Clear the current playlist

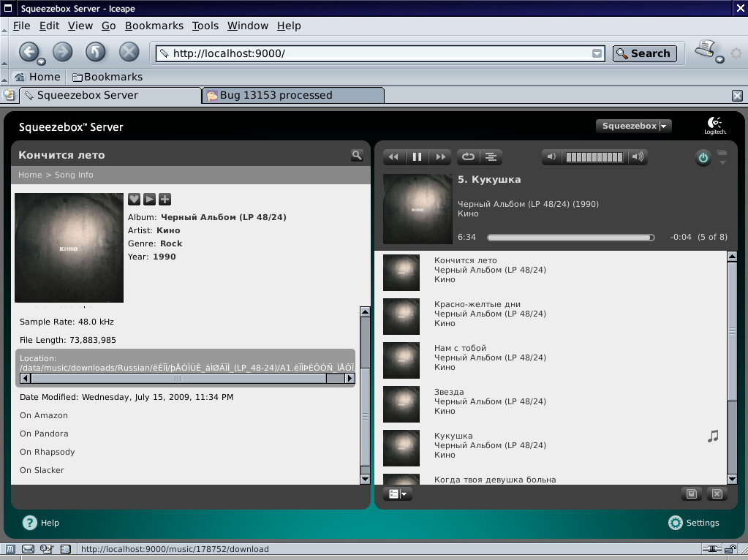[x=717, y=494]
